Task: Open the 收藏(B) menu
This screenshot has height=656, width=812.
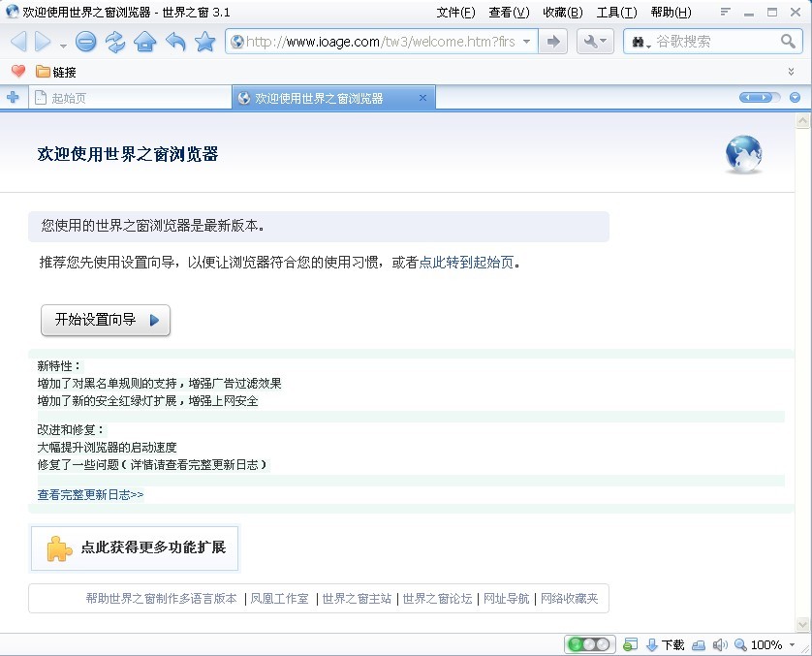Action: (x=563, y=13)
